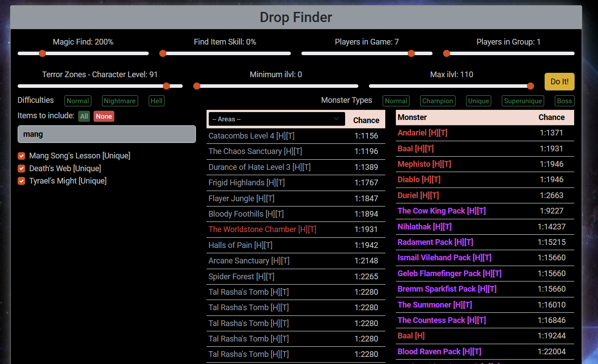Click the Players in Game slider handle
Viewport: 598px width, 364px height.
(411, 53)
